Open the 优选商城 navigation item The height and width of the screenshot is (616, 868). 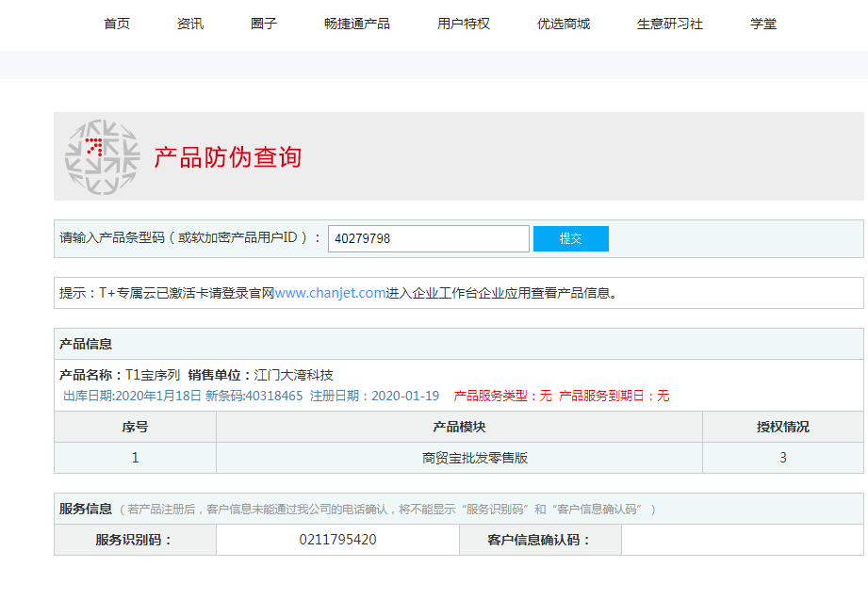click(x=564, y=24)
